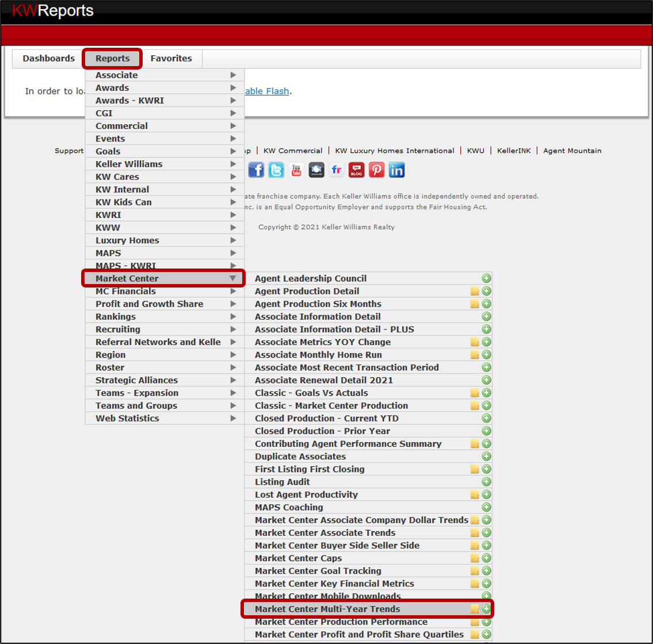Open the Reports tab
The height and width of the screenshot is (644, 653).
112,58
